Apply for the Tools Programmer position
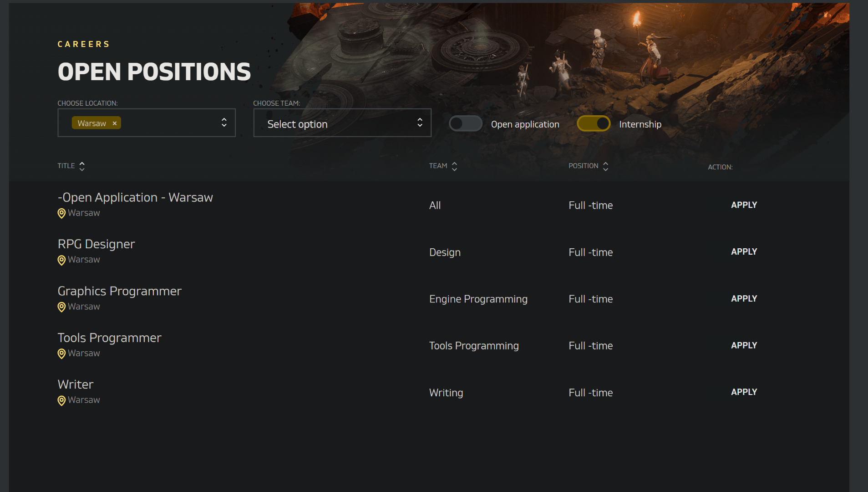 [x=744, y=345]
